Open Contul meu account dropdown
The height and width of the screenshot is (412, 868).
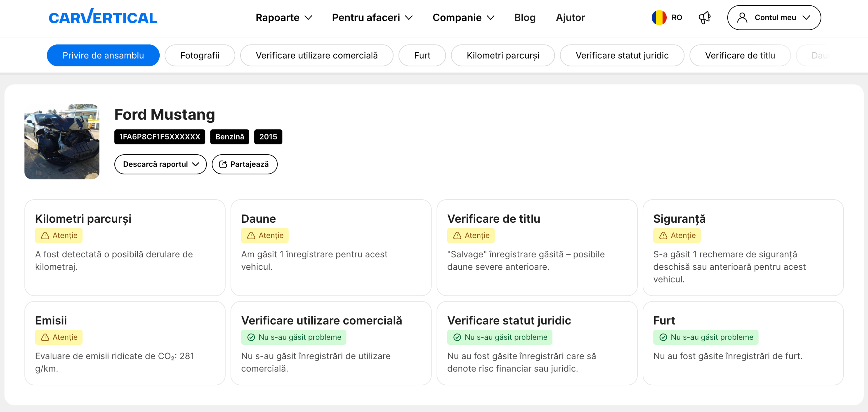774,18
